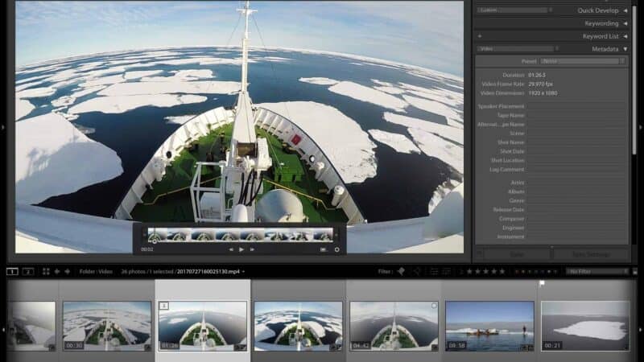This screenshot has height=362, width=644.
Task: Go forward to next source arrow
Action: (x=68, y=271)
